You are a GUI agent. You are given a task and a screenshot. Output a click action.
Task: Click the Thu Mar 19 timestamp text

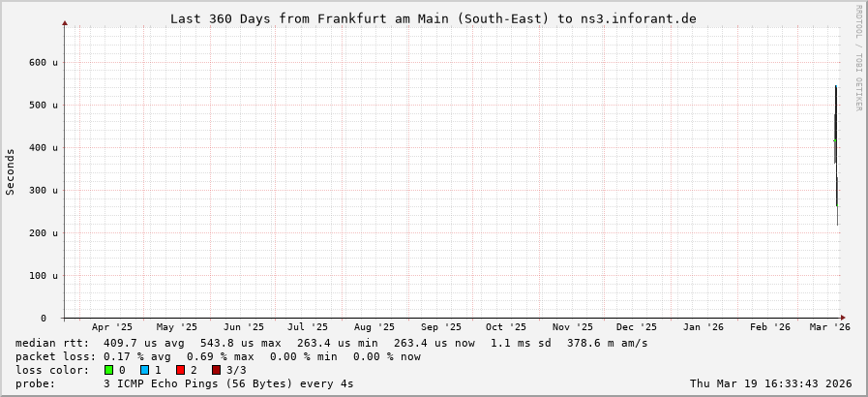click(770, 383)
